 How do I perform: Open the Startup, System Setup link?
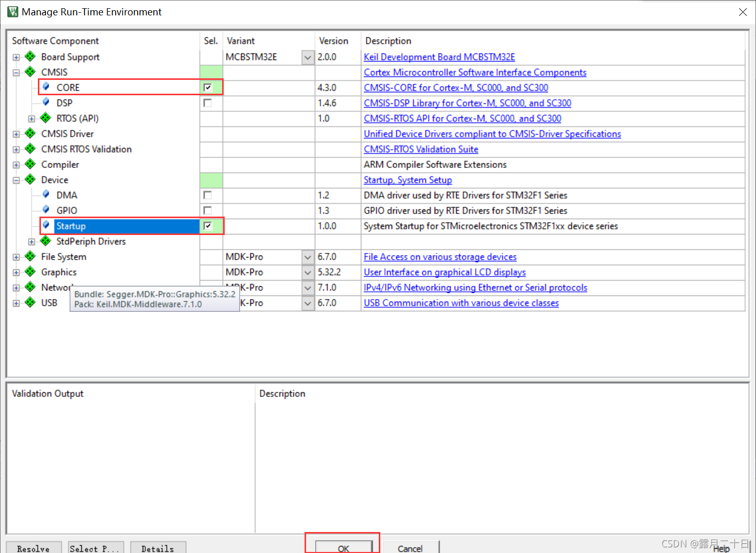[408, 180]
